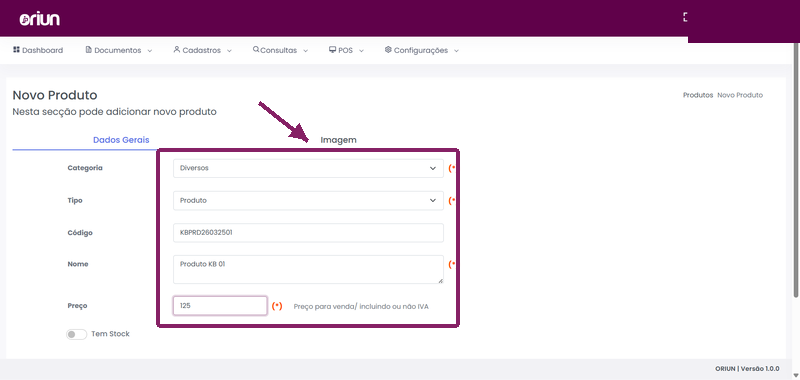The width and height of the screenshot is (800, 380).
Task: Click the Nome text area
Action: [x=308, y=269]
